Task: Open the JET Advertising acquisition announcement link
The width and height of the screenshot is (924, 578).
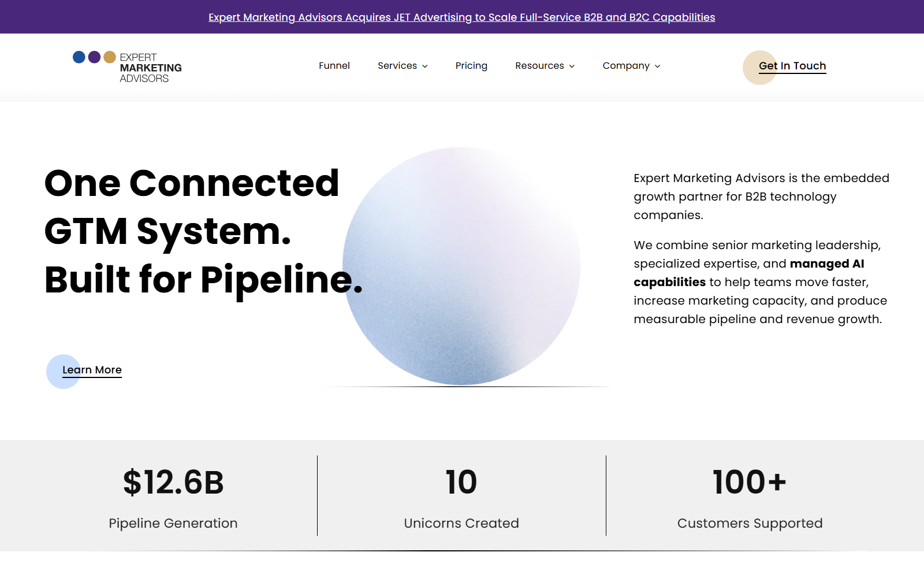Action: [x=462, y=17]
